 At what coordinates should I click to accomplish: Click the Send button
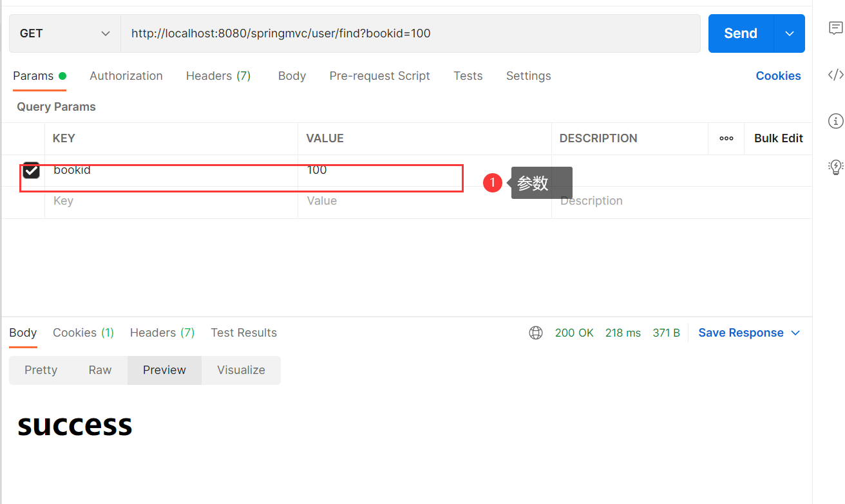click(741, 33)
